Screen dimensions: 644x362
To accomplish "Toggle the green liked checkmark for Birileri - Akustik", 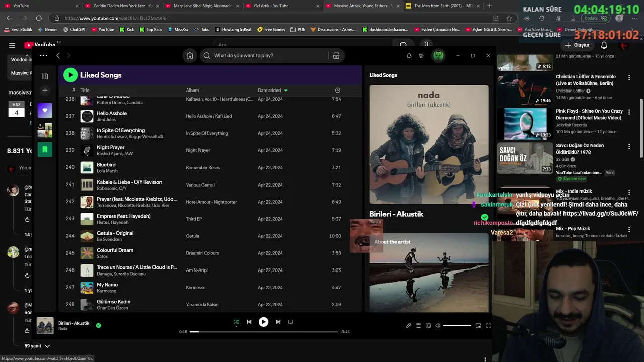I will click(x=98, y=325).
